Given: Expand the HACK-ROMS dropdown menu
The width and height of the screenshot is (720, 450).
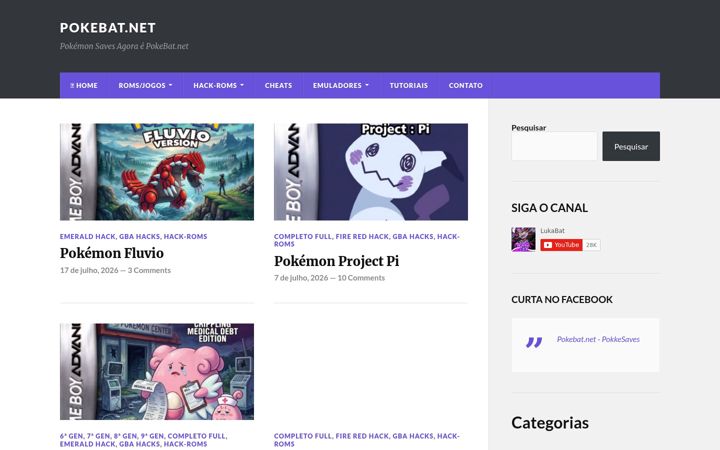Looking at the screenshot, I should point(218,85).
